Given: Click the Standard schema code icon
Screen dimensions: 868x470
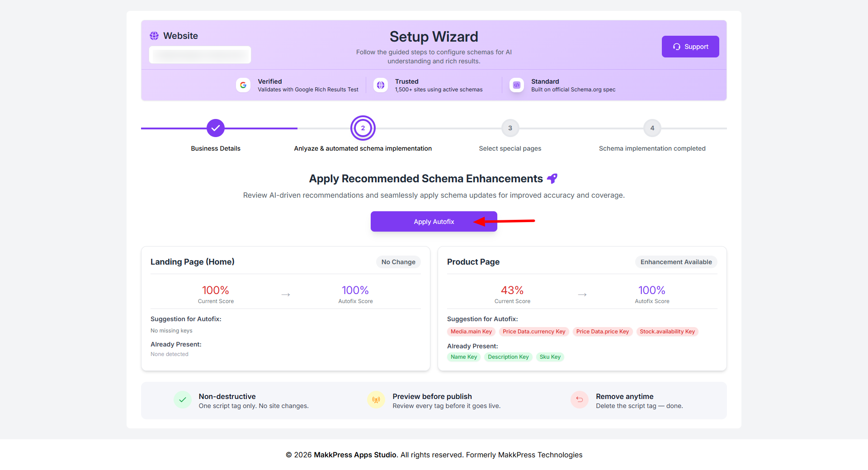Looking at the screenshot, I should point(516,85).
